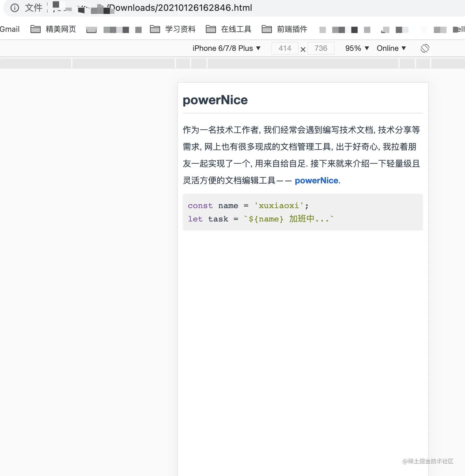This screenshot has height=476, width=465.
Task: Click the blue powerNice link
Action: pyautogui.click(x=316, y=180)
